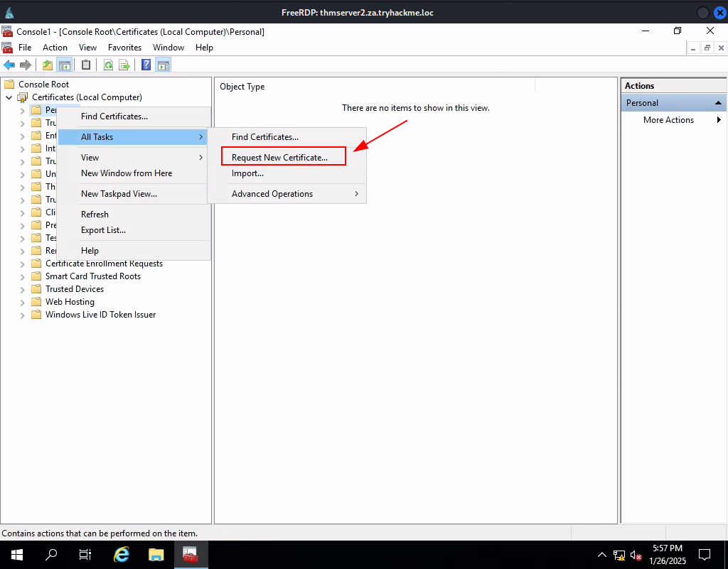The height and width of the screenshot is (569, 728).
Task: Collapse the Certificates (Local Computer) tree node
Action: coord(9,97)
